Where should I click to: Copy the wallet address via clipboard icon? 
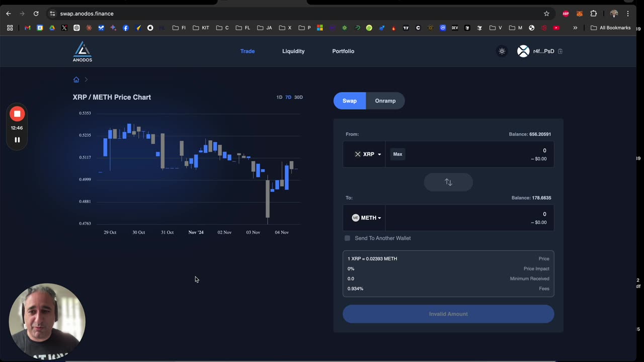point(560,51)
